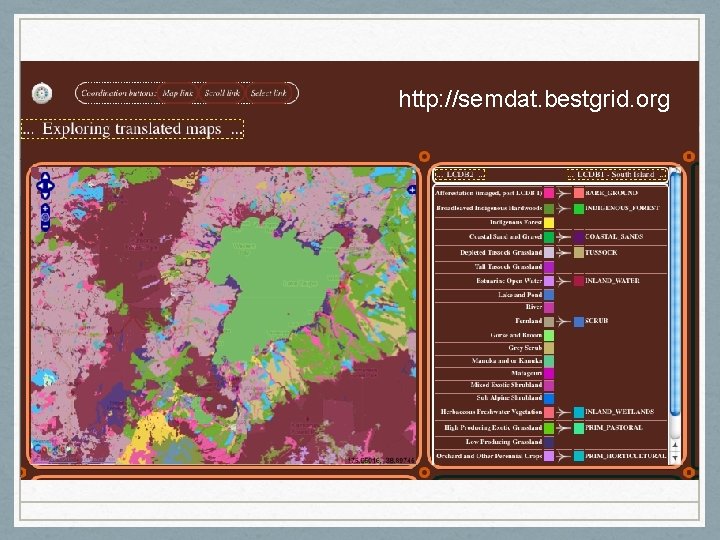
Task: Select the Afforestation pink swatch
Action: [x=549, y=193]
